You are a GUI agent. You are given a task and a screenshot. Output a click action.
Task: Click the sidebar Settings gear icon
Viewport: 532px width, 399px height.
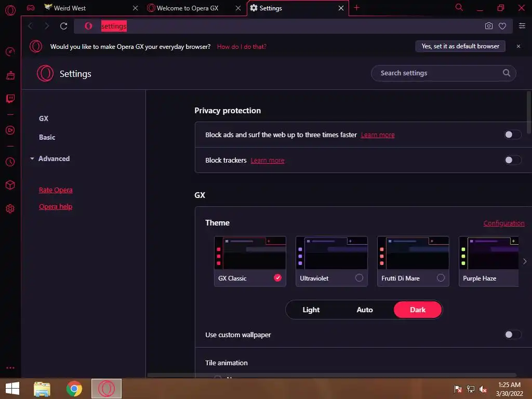point(10,209)
